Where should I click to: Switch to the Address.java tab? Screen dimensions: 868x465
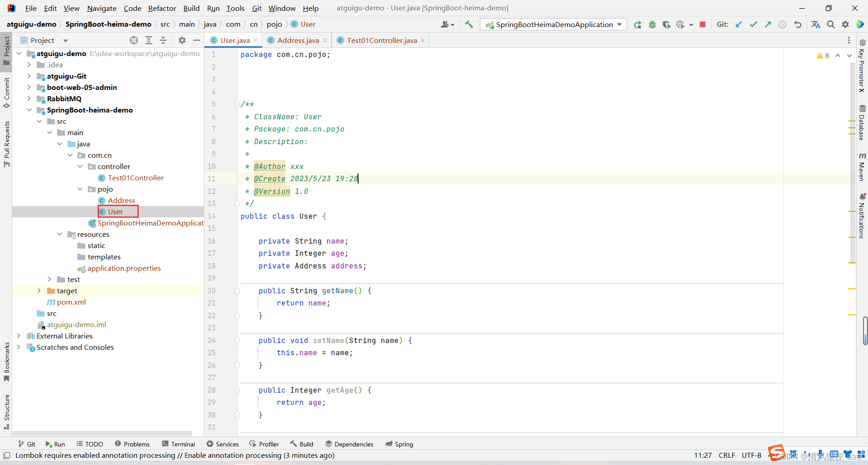[x=298, y=40]
